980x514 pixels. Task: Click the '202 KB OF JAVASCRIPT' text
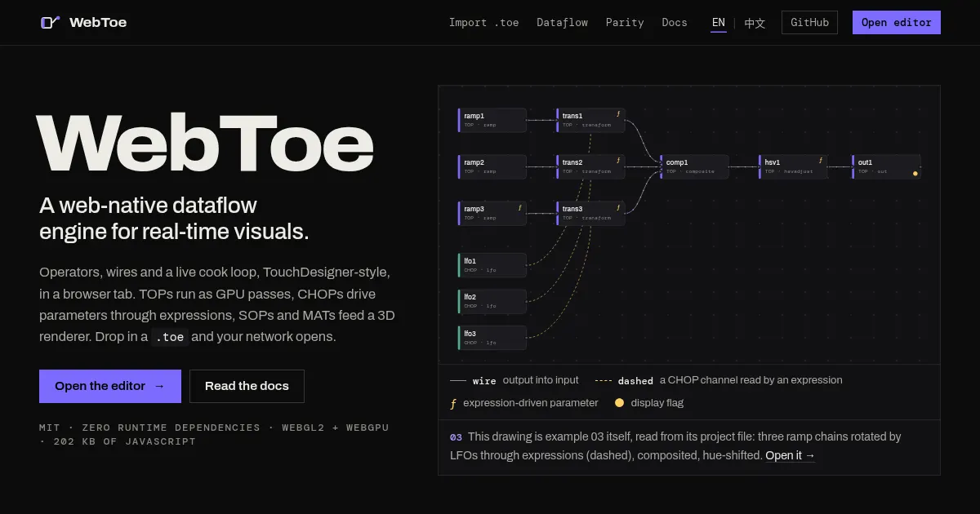coord(125,441)
